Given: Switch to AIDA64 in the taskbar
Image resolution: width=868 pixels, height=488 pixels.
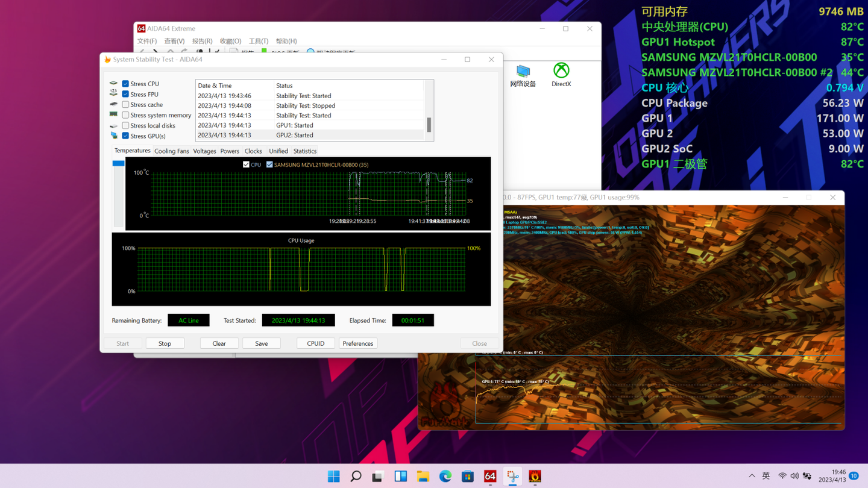Looking at the screenshot, I should tap(490, 477).
